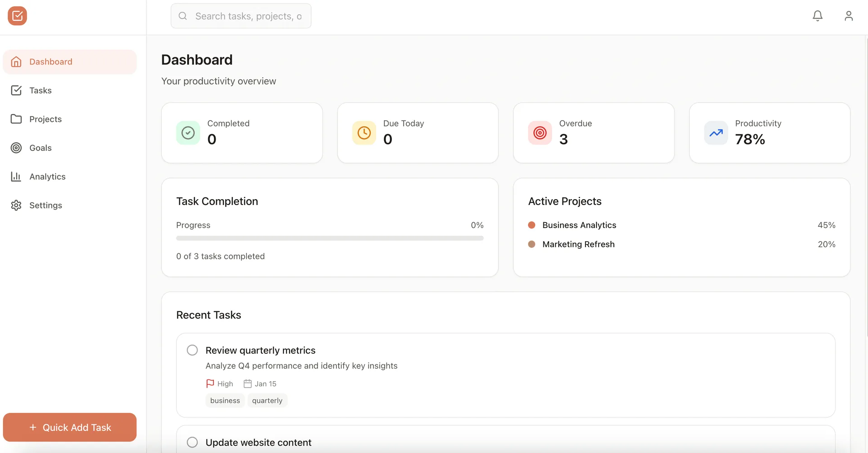Click the red Overdue target icon
This screenshot has height=453, width=868.
pyautogui.click(x=540, y=133)
